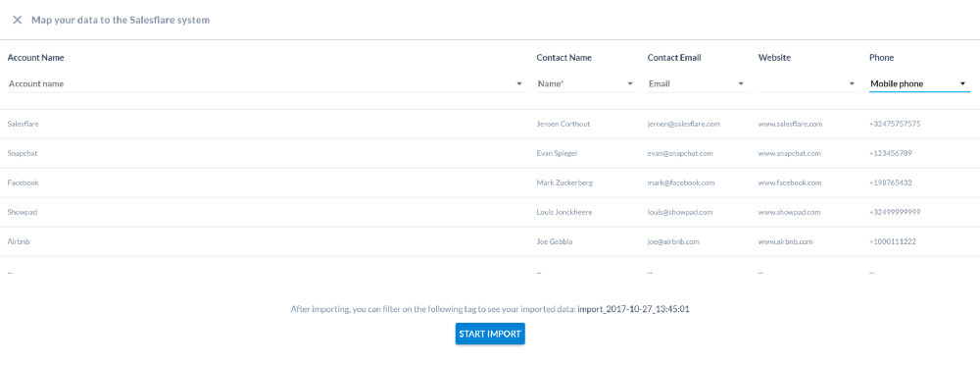Open the Account name mapping dropdown

coord(267,83)
